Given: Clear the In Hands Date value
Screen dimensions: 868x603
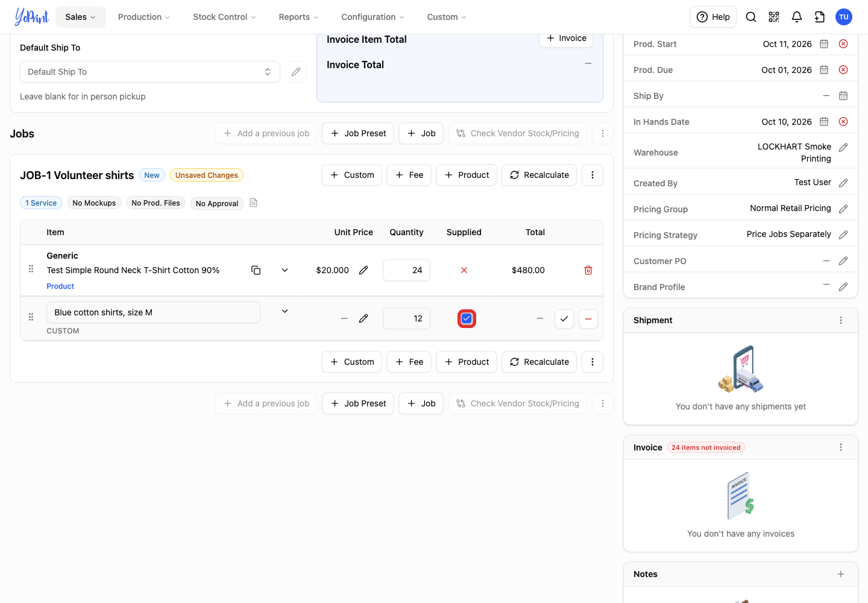Looking at the screenshot, I should coord(843,122).
